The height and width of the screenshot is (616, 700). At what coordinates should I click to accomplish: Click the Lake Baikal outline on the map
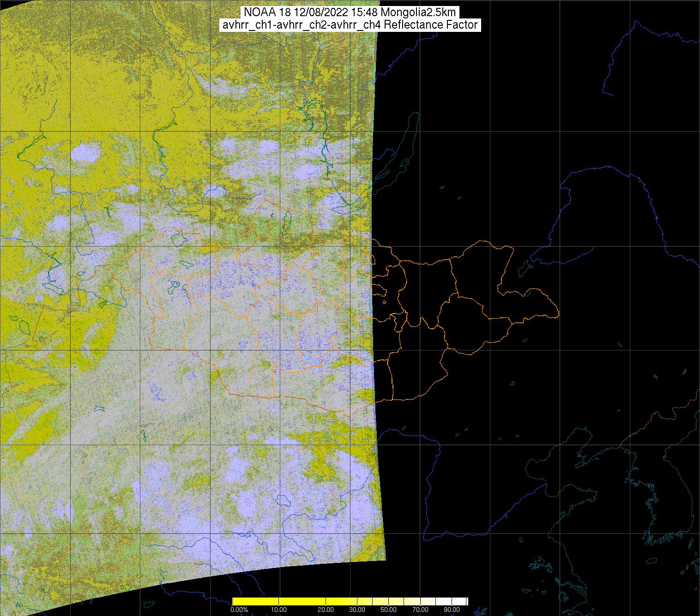click(x=409, y=139)
